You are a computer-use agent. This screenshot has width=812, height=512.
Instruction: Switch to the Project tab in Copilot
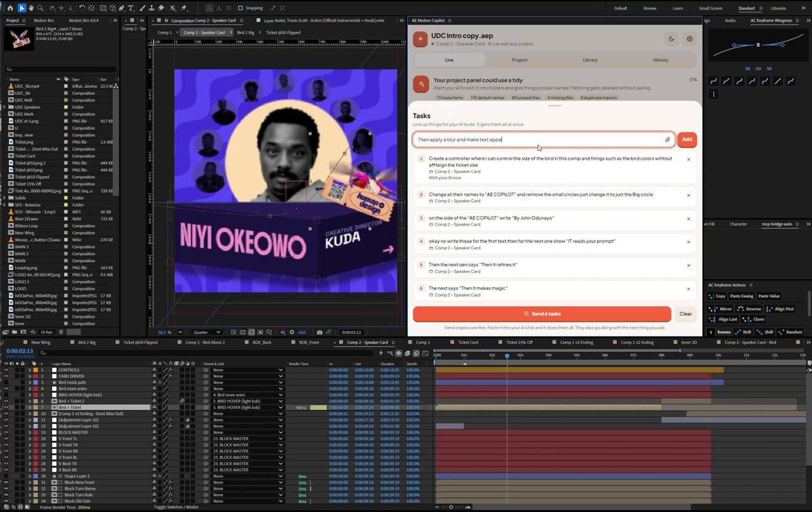520,60
